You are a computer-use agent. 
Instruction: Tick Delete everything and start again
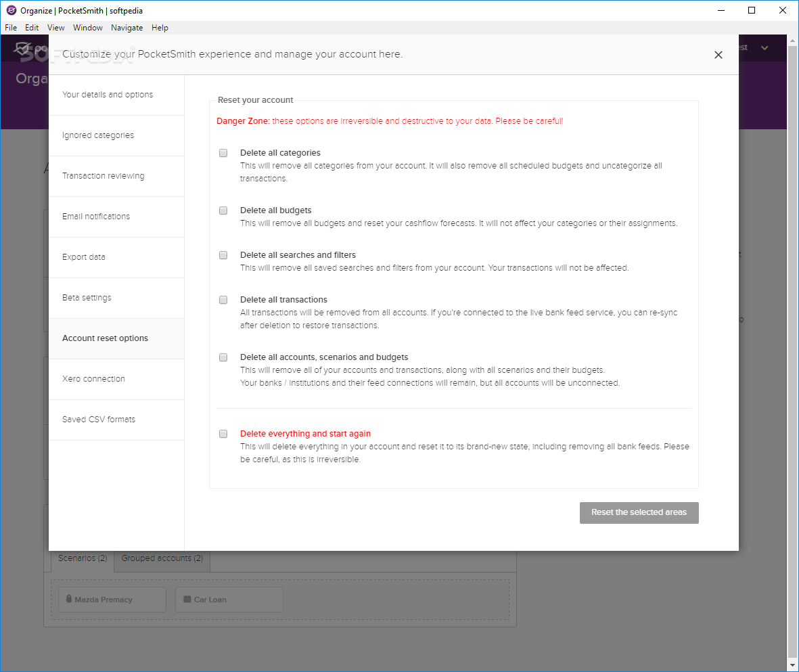pos(223,434)
